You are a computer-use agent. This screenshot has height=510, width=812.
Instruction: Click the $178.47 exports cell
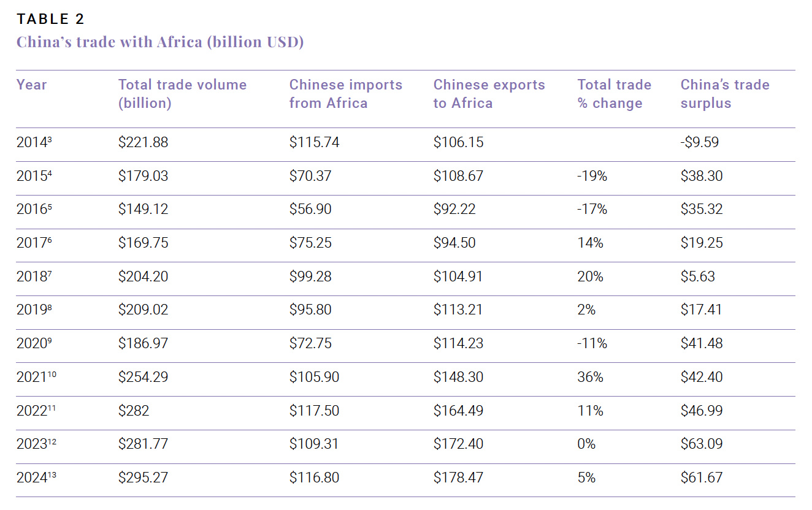pos(458,478)
